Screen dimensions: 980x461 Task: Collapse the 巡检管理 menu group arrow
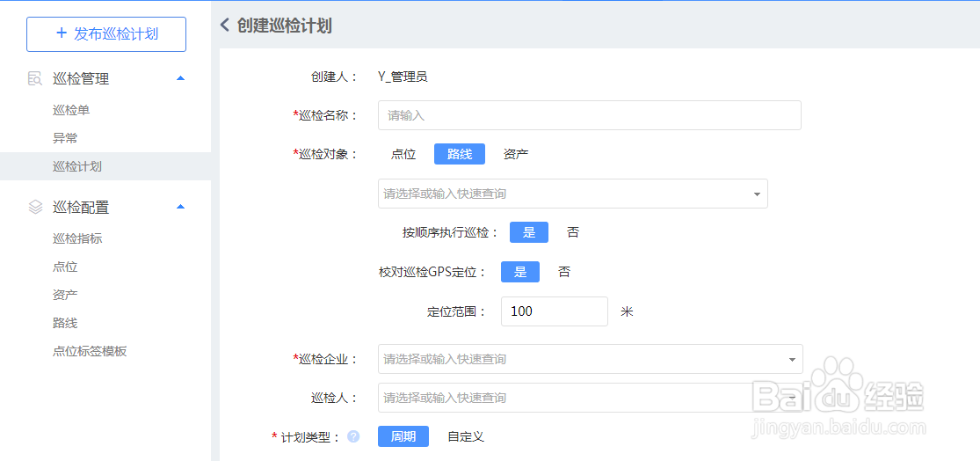pyautogui.click(x=180, y=78)
